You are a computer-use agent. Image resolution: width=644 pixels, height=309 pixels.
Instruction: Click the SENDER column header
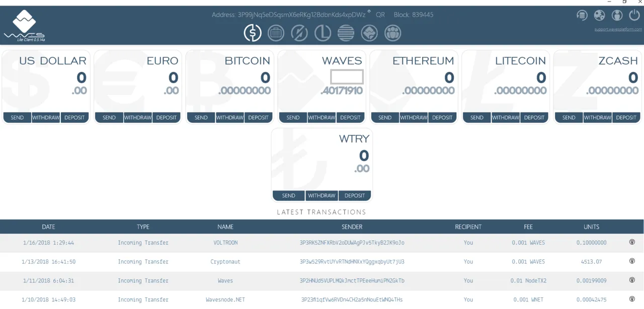[352, 227]
